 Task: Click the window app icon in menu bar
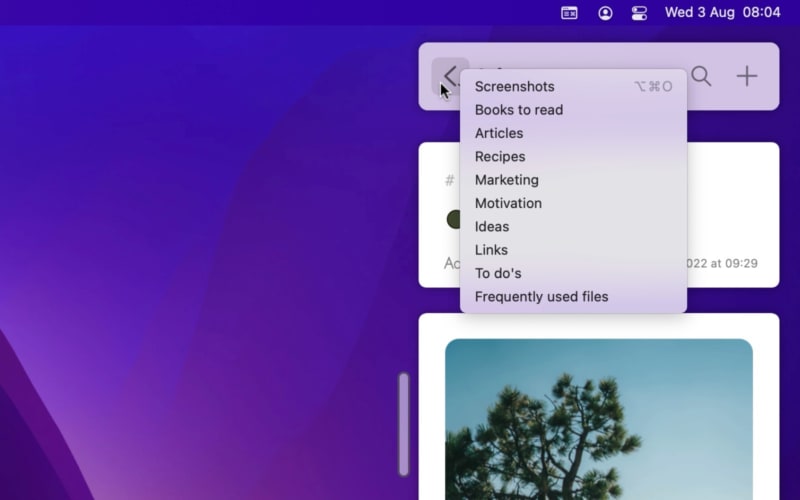569,13
